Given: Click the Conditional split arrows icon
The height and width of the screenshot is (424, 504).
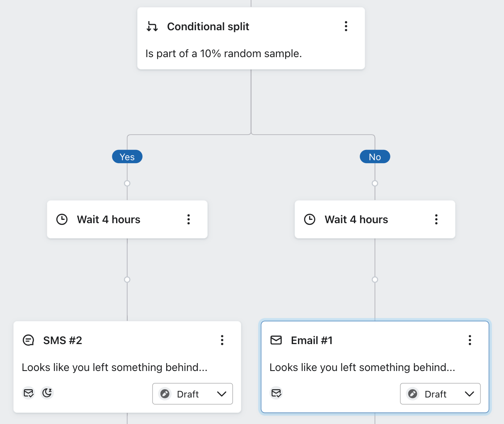Looking at the screenshot, I should (x=152, y=26).
